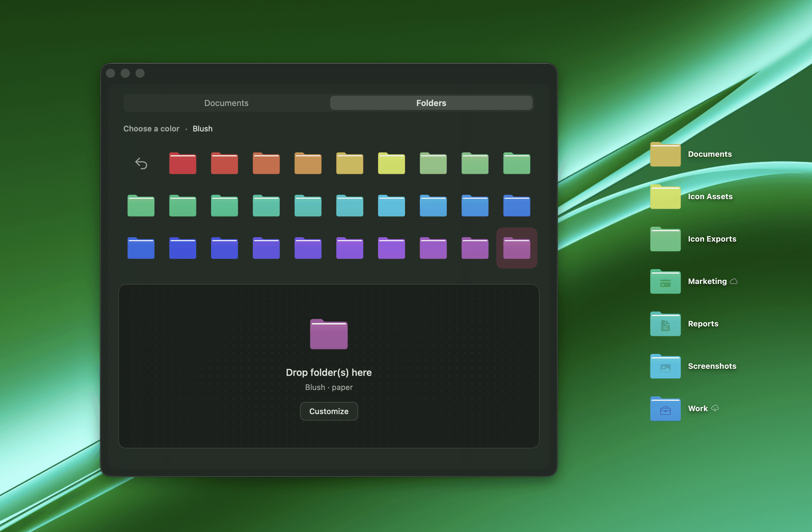Click the cloud icon next to Marketing
Screen dimensions: 812x532
(x=734, y=281)
